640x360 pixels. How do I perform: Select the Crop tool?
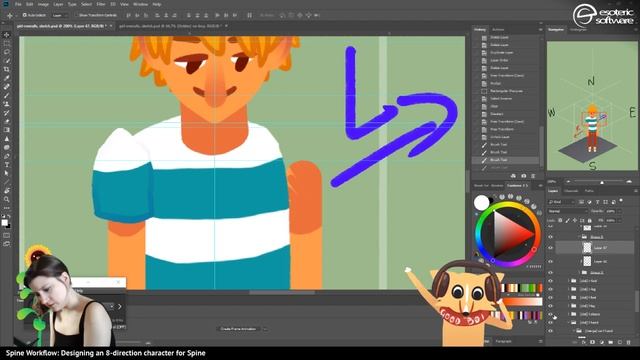7,69
